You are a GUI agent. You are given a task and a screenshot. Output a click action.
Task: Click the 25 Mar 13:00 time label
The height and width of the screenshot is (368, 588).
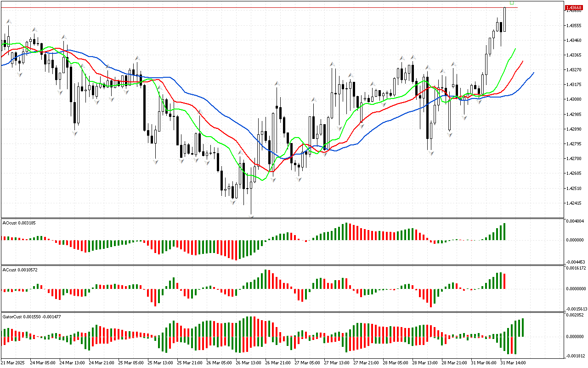160,362
